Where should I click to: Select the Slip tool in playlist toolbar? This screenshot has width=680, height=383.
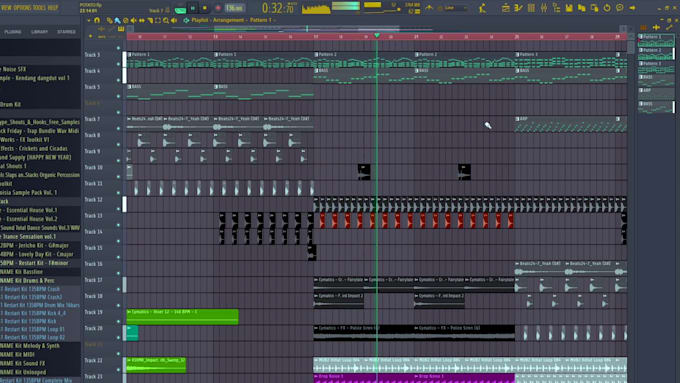tap(142, 20)
